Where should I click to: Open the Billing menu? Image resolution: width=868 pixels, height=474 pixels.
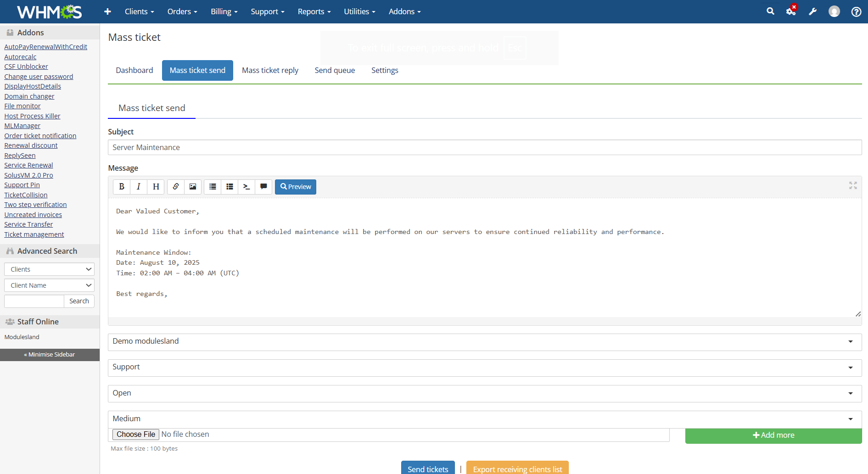224,11
